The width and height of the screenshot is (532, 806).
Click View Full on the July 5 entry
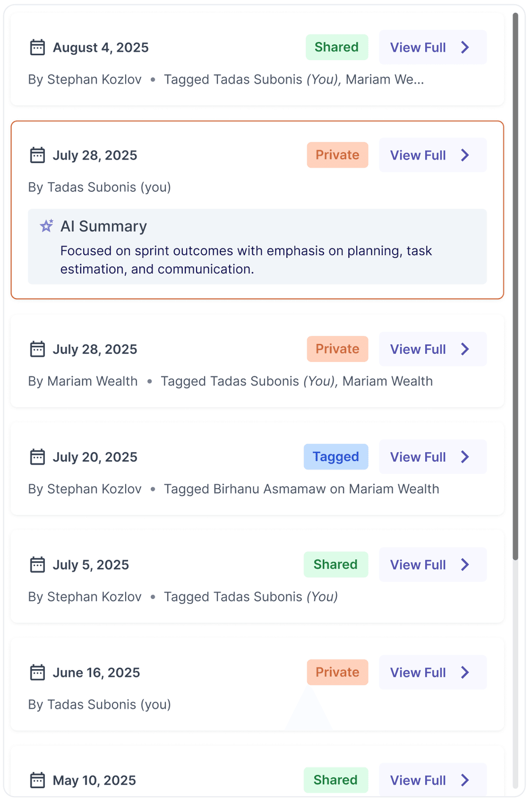coord(432,565)
